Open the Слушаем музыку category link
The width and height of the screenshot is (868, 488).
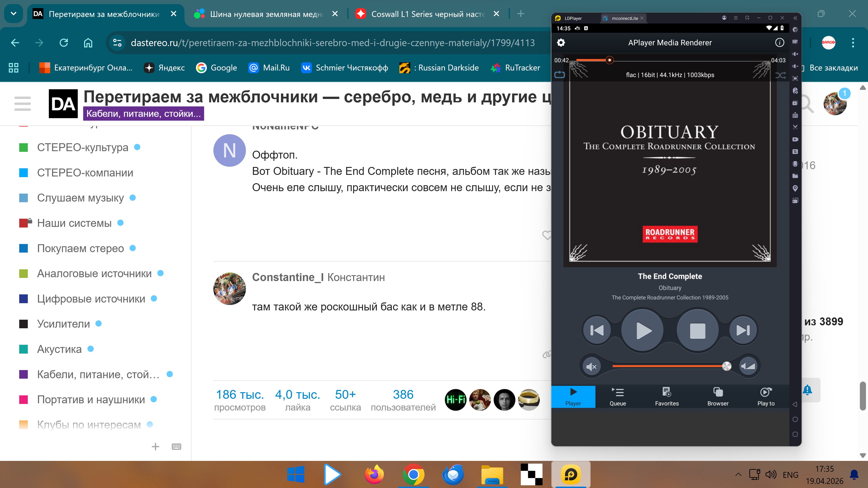[x=80, y=198]
